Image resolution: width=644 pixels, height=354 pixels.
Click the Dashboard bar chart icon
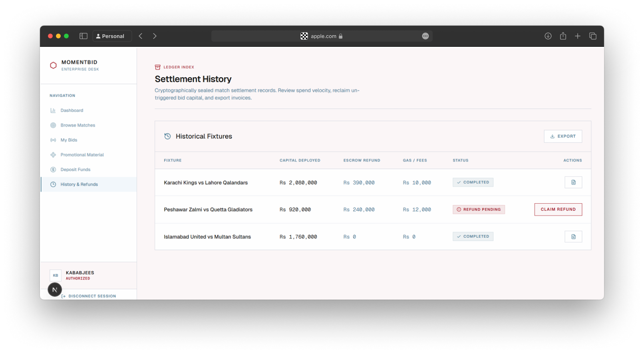click(53, 110)
